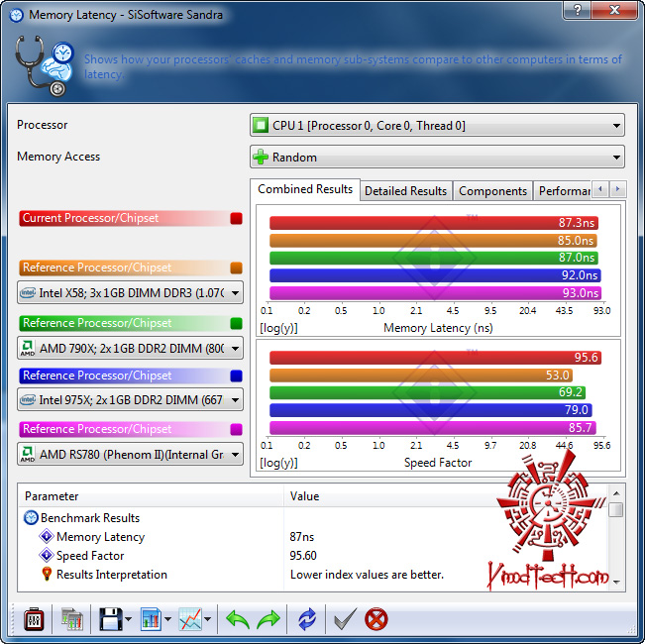The height and width of the screenshot is (644, 645).
Task: Click the results list scroll down arrow
Action: [x=616, y=582]
